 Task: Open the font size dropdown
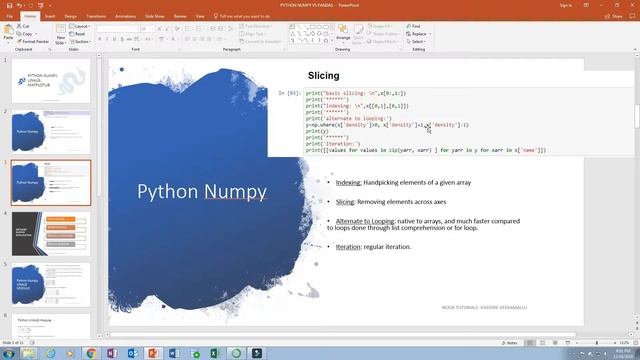coord(153,29)
